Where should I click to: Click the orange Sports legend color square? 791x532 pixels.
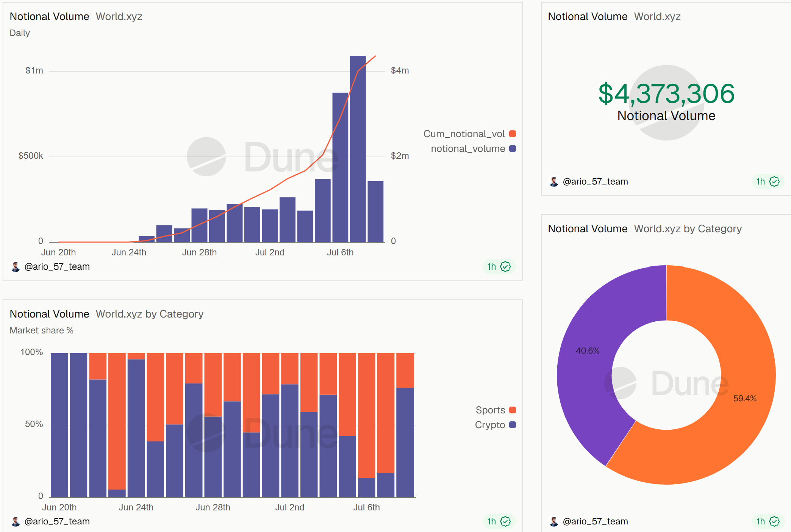pos(513,410)
